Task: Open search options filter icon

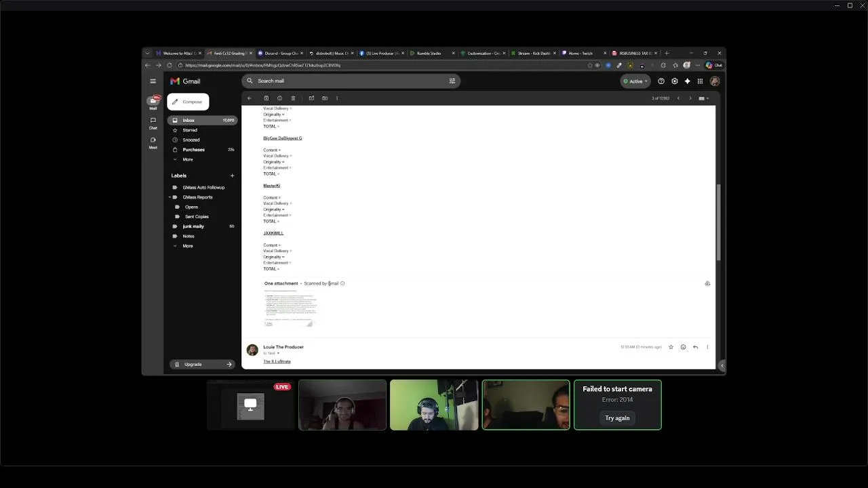Action: 452,81
